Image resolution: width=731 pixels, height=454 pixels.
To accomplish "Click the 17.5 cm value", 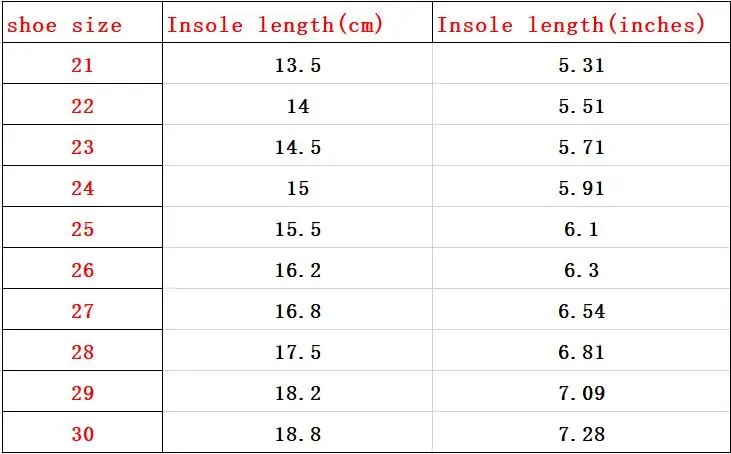I will [x=297, y=351].
